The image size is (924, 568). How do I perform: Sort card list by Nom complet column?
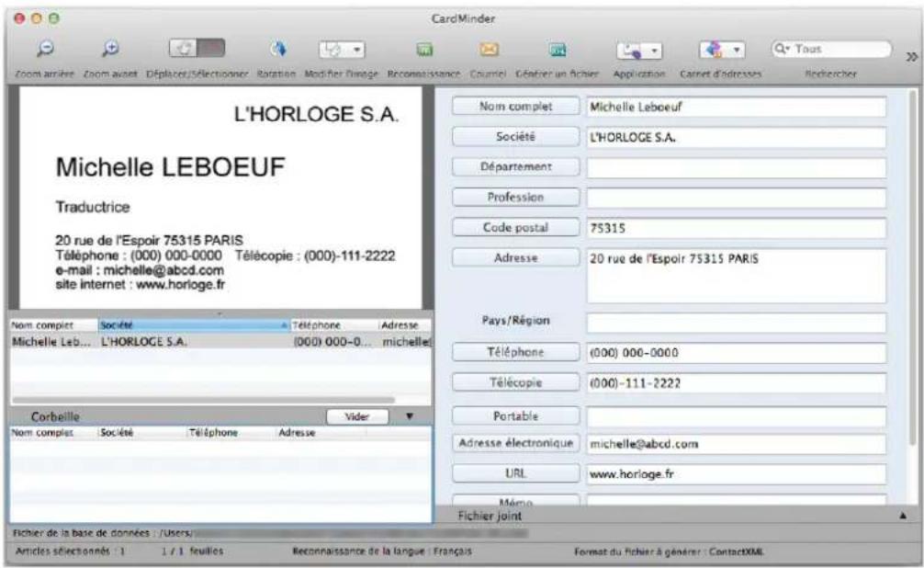point(53,325)
